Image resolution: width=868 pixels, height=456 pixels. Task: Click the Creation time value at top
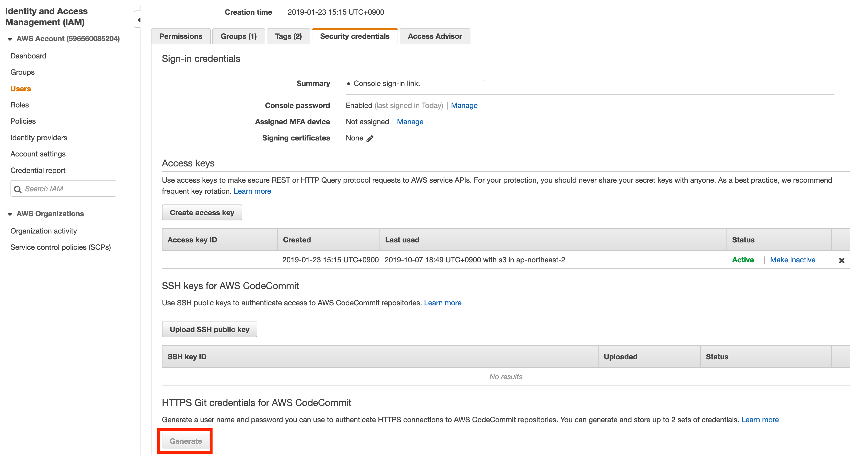pyautogui.click(x=336, y=12)
